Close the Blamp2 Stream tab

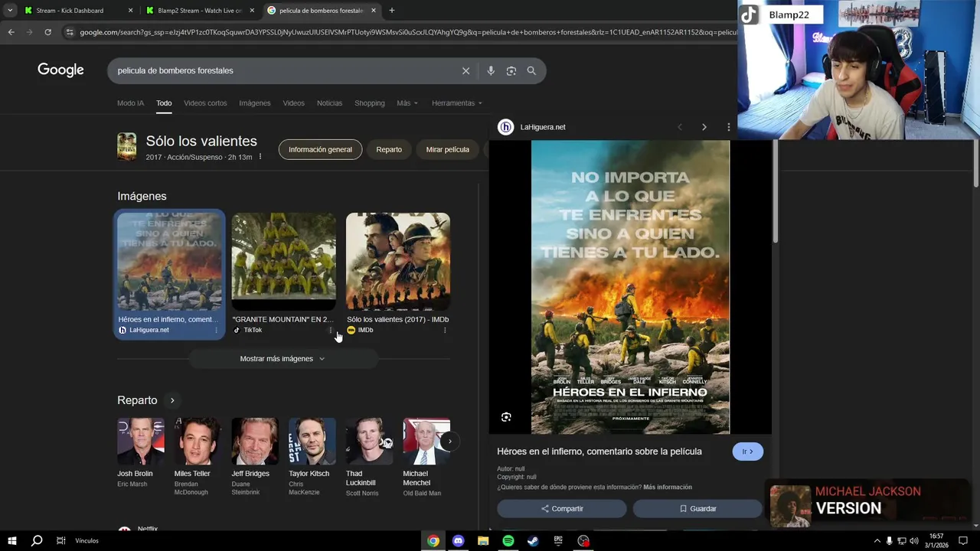[252, 11]
